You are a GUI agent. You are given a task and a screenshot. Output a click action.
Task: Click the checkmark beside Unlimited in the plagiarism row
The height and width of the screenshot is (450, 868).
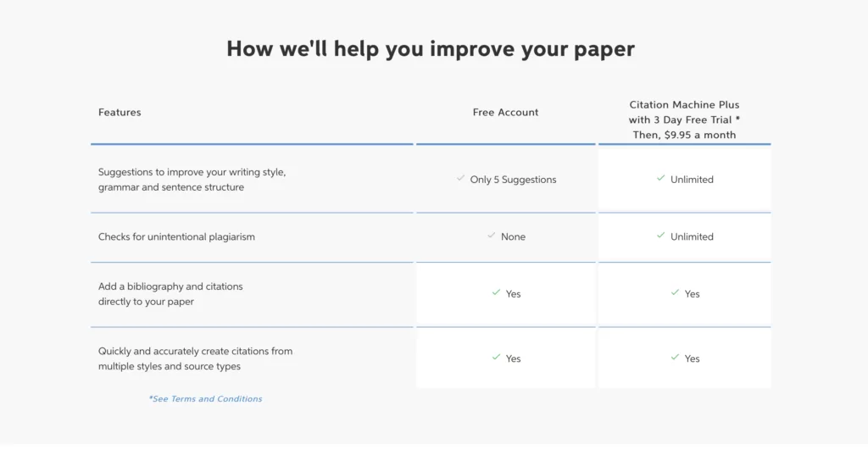point(660,236)
